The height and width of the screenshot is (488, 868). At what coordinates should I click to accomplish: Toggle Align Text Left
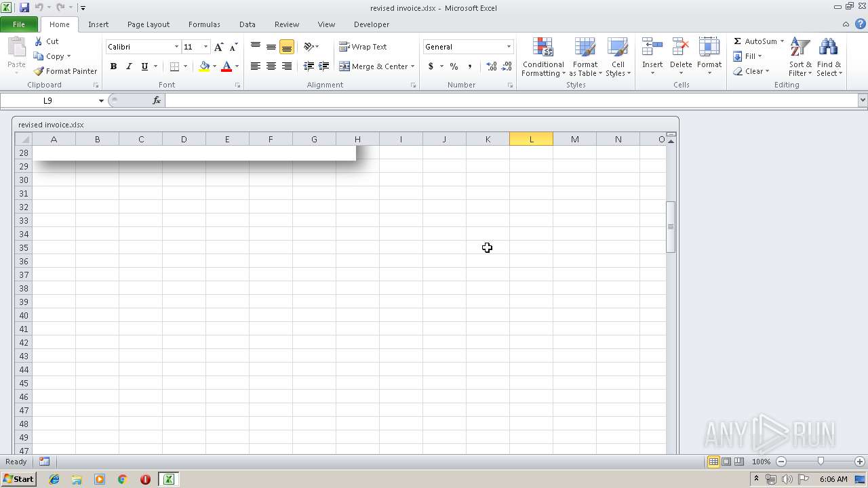click(256, 66)
